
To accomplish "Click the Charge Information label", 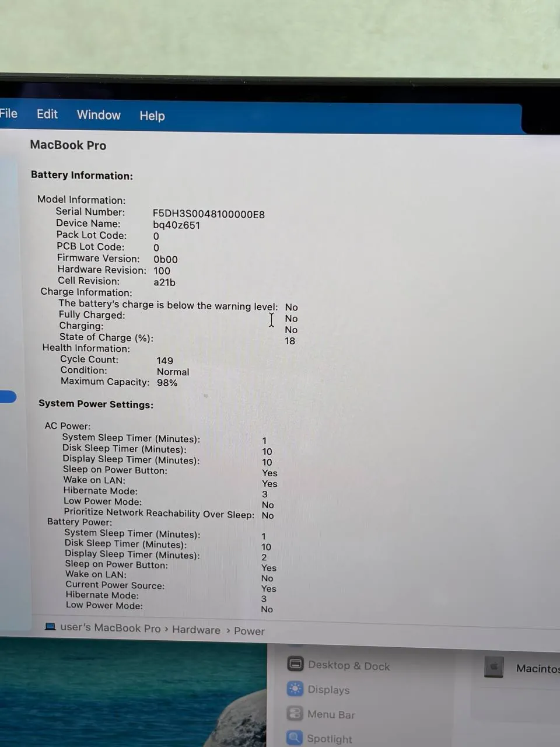I will pos(86,292).
